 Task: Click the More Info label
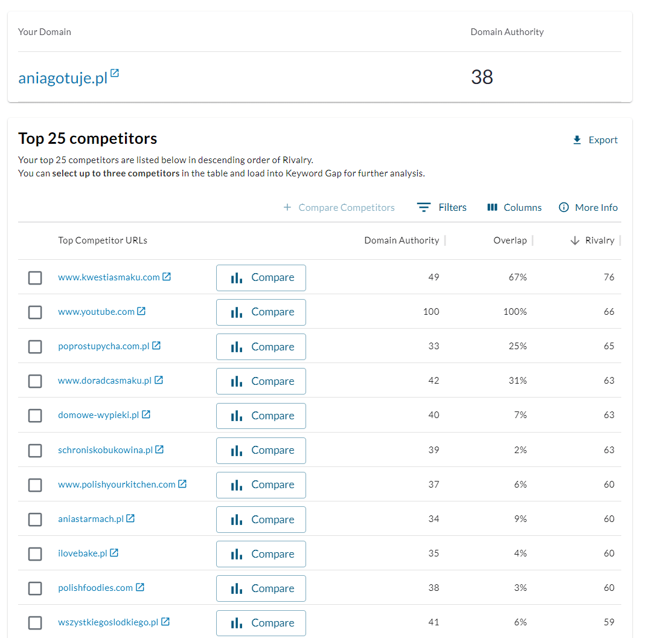point(597,207)
